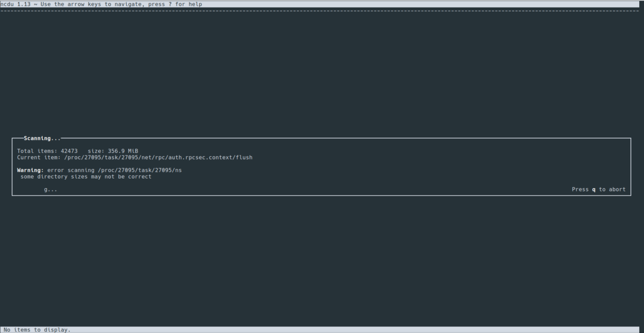644x333 pixels.
Task: Click the 'g...' scanning animation text
Action: (50, 189)
